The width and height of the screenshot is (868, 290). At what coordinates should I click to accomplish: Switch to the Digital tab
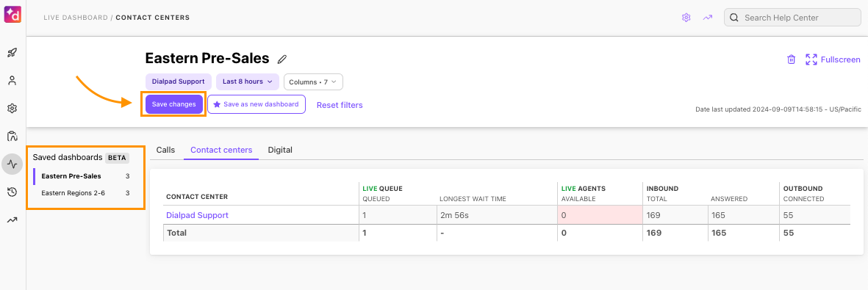pyautogui.click(x=280, y=150)
